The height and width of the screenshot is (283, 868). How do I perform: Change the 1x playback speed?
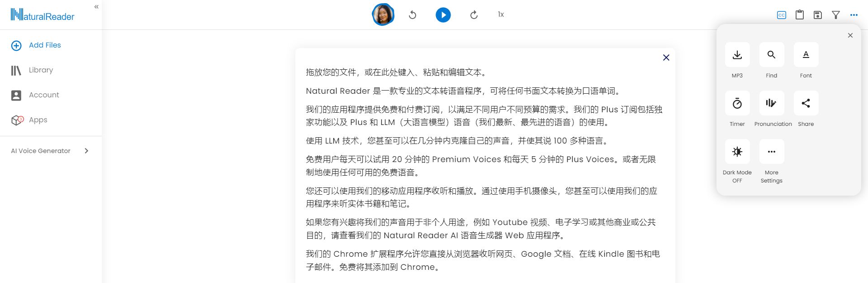pyautogui.click(x=501, y=14)
